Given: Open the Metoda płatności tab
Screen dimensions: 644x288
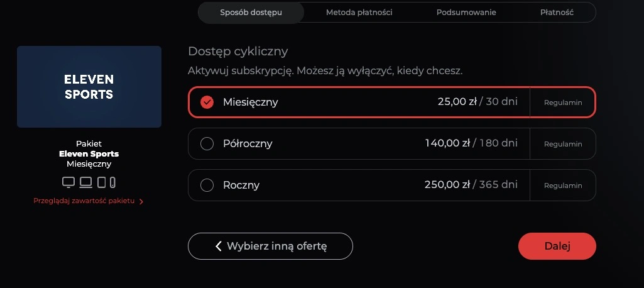Looking at the screenshot, I should 359,13.
